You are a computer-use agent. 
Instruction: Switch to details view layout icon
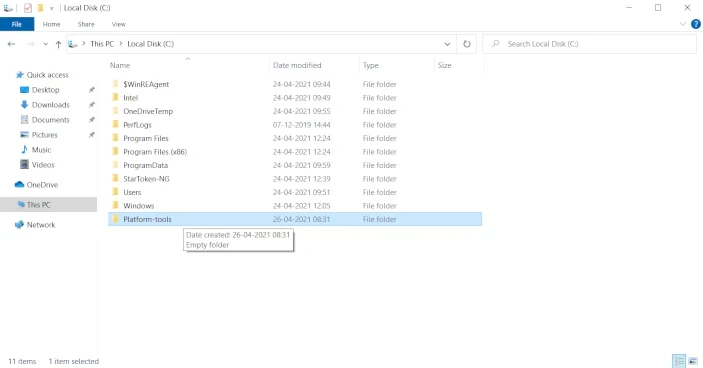coord(679,361)
